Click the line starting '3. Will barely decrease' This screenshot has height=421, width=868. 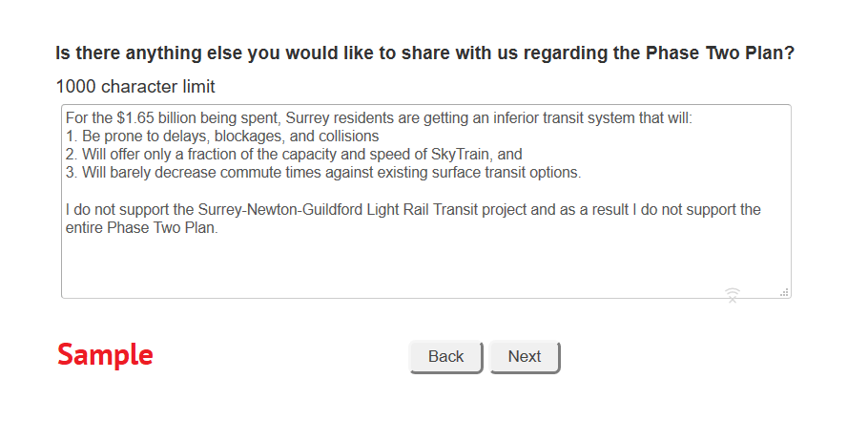323,173
